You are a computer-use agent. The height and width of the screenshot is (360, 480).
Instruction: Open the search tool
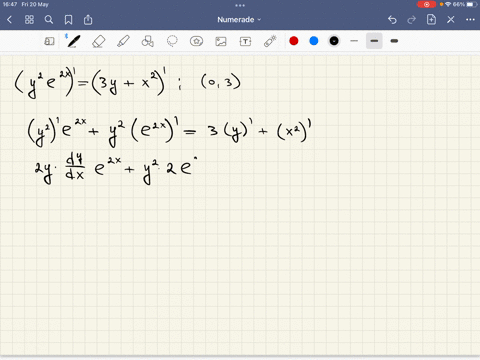click(49, 20)
